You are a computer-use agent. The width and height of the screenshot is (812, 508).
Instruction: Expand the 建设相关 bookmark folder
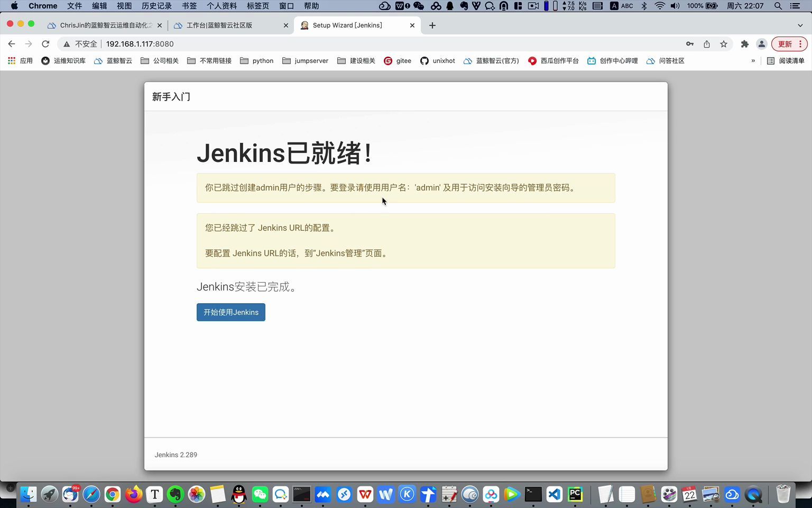(356, 61)
